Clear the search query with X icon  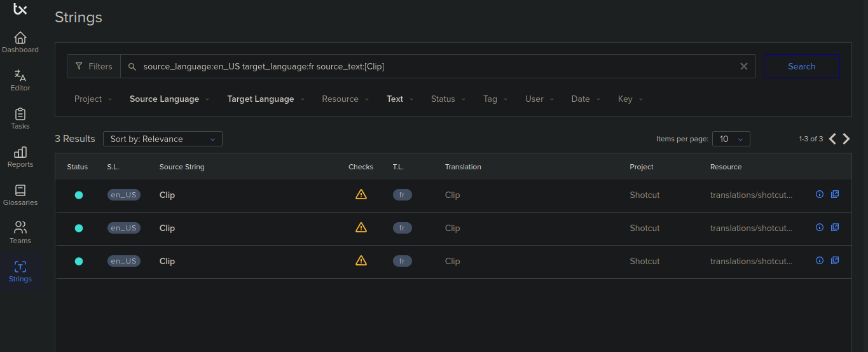[x=743, y=66]
